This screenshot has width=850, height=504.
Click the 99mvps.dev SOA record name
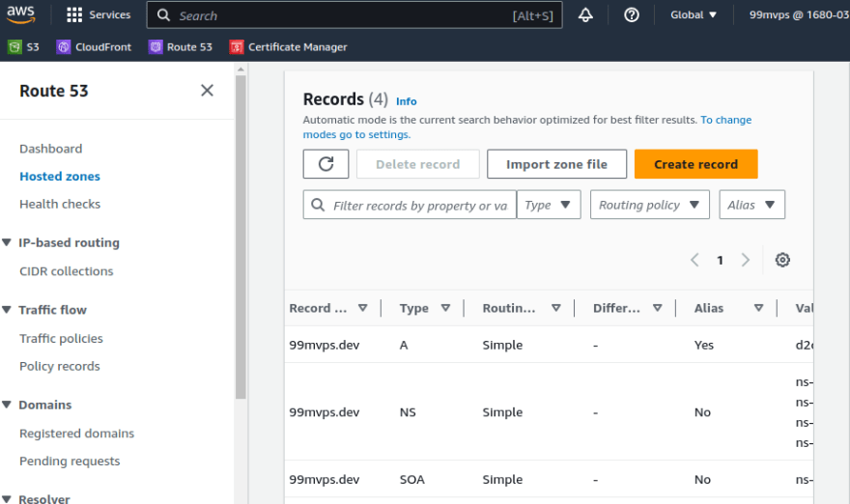click(x=325, y=479)
